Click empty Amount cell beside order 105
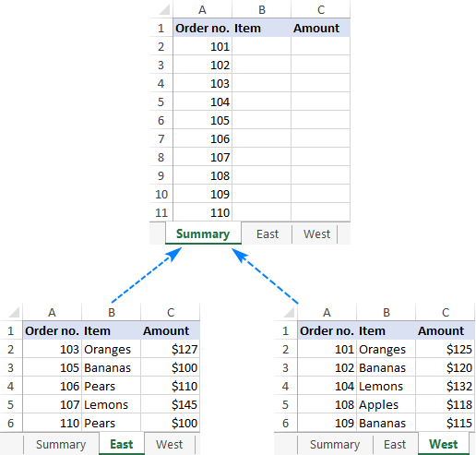Image resolution: width=476 pixels, height=455 pixels. coord(321,120)
